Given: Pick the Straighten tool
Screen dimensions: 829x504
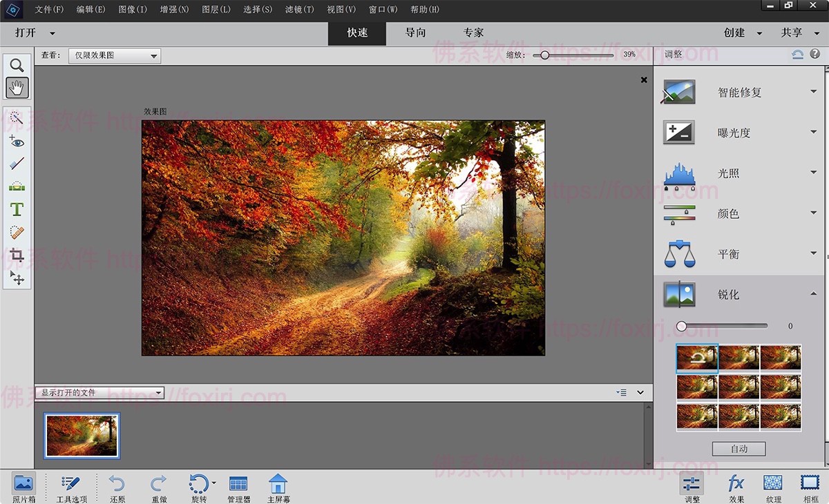Looking at the screenshot, I should click(x=17, y=185).
